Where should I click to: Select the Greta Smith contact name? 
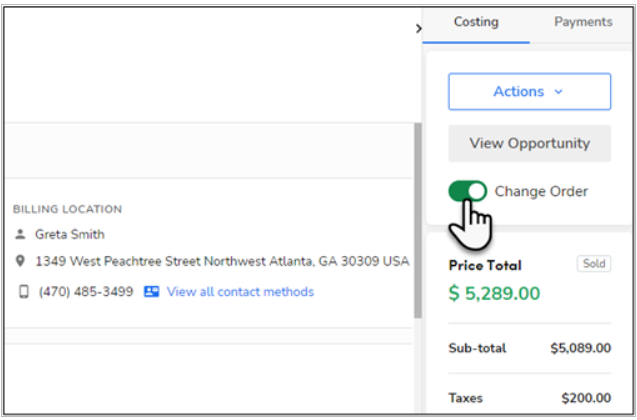[70, 235]
